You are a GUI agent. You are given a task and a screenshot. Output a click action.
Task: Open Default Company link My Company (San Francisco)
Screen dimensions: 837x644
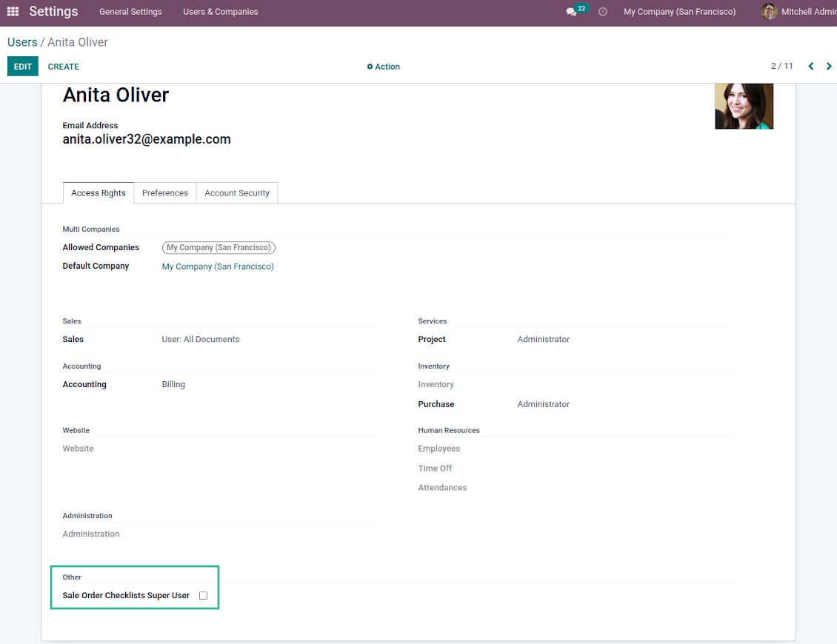click(x=218, y=266)
